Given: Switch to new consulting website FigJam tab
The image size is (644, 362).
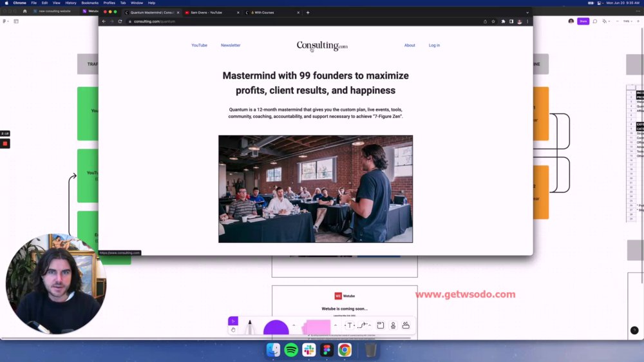Looking at the screenshot, I should pyautogui.click(x=53, y=11).
